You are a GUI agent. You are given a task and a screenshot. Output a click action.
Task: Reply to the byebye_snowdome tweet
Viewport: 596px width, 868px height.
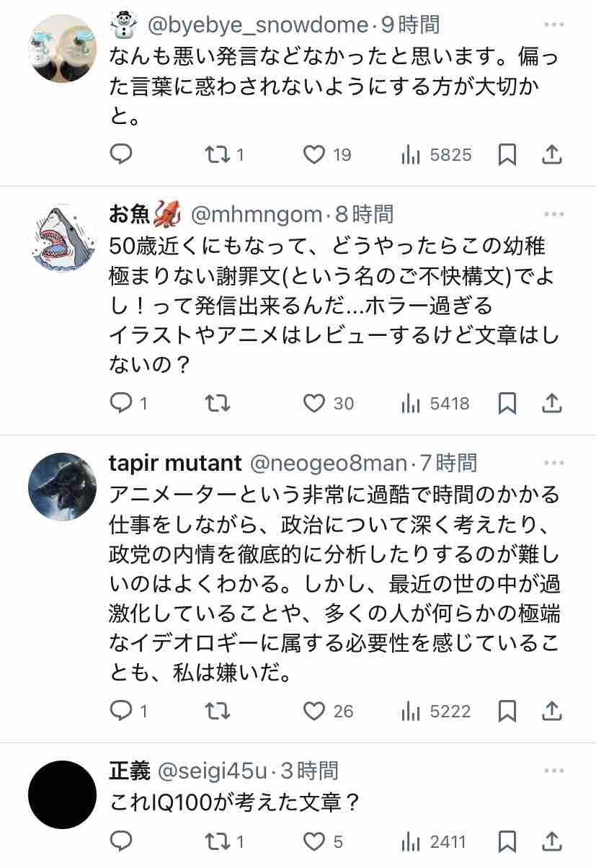click(121, 154)
